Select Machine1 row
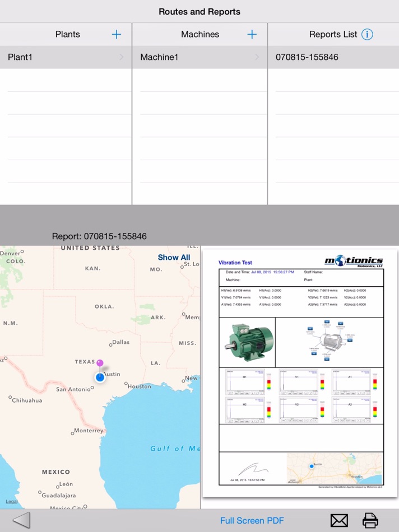Viewport: 399px width, 532px height. pyautogui.click(x=199, y=57)
